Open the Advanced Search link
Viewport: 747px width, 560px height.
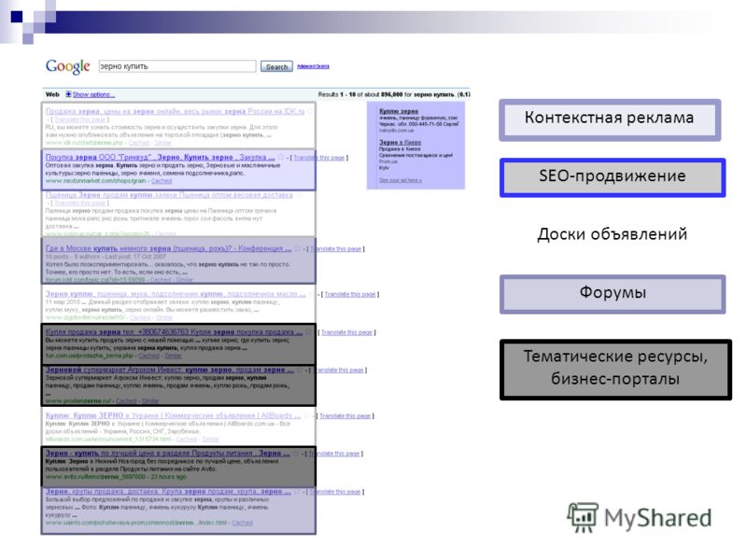click(x=313, y=66)
